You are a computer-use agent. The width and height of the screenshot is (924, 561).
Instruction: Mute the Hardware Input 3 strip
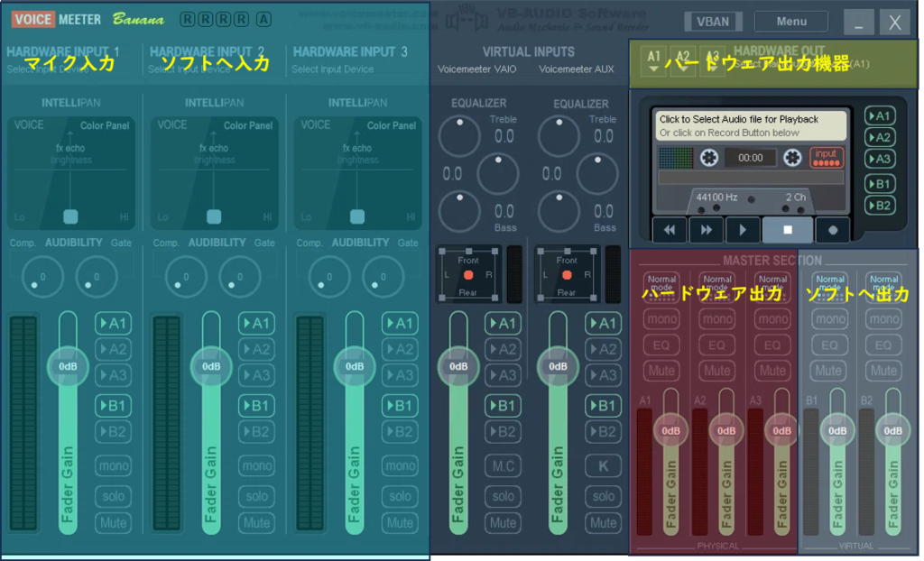400,523
